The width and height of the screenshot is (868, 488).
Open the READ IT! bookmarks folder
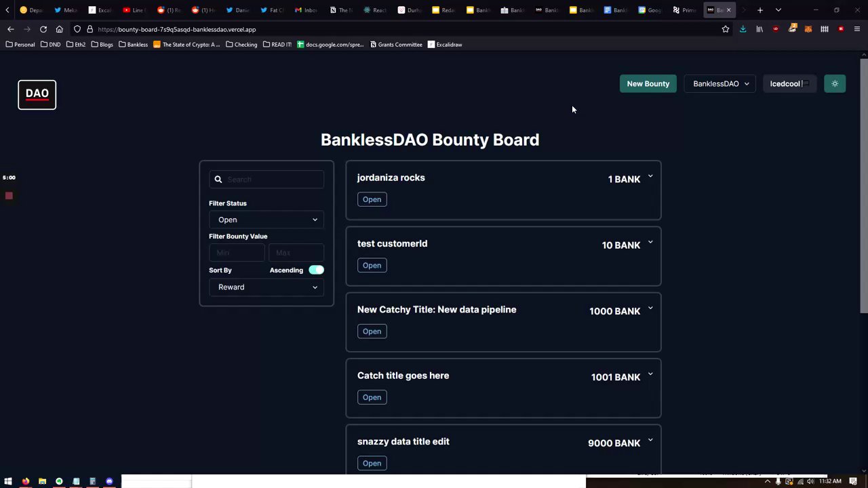(277, 45)
